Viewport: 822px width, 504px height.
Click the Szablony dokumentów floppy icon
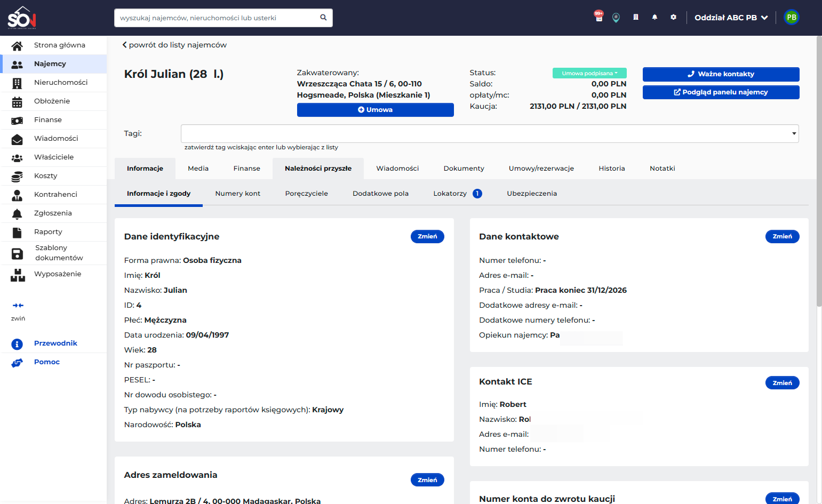(x=17, y=254)
